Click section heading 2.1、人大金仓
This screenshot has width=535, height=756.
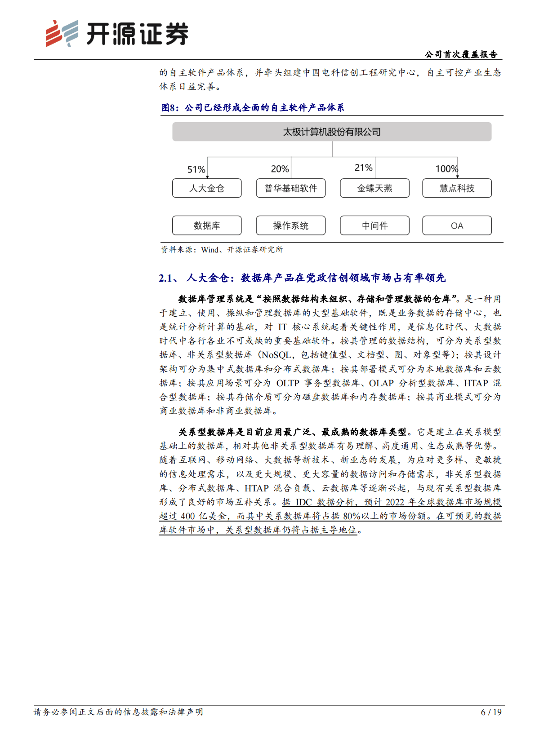(302, 278)
